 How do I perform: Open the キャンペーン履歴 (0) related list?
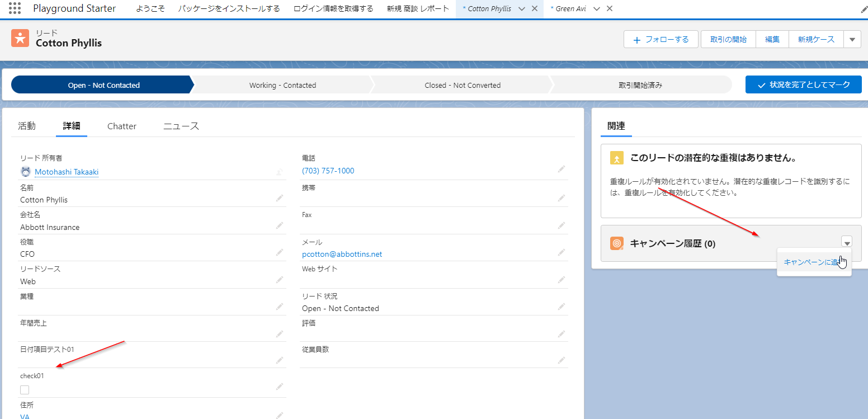coord(673,243)
